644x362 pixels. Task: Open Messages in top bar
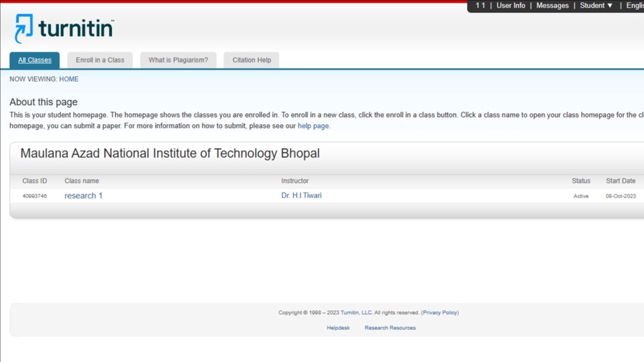(552, 5)
